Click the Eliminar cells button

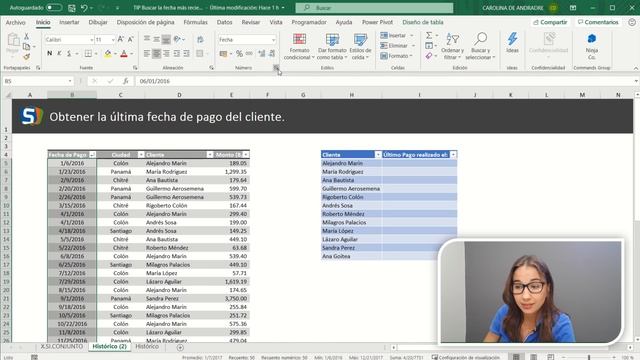[x=396, y=46]
